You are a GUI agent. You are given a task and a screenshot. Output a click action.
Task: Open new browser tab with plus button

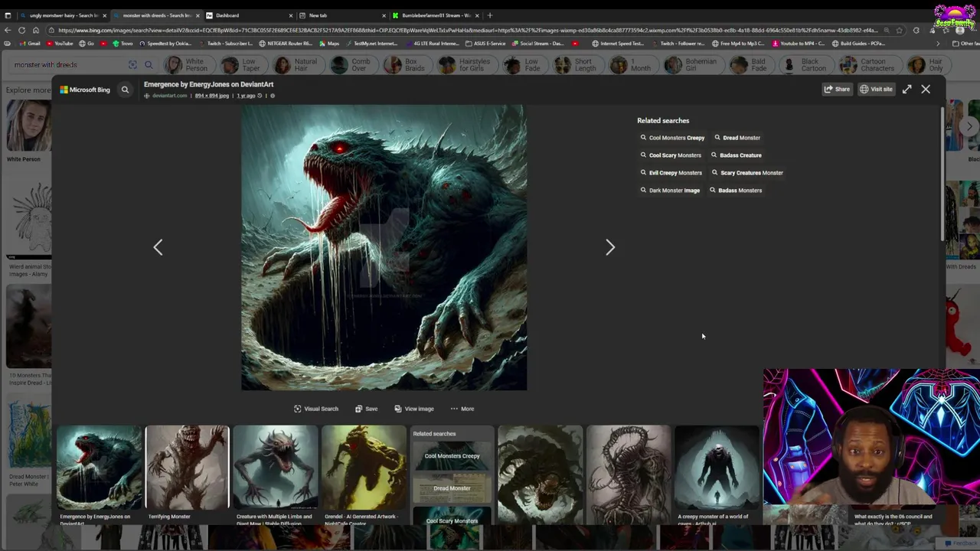490,15
